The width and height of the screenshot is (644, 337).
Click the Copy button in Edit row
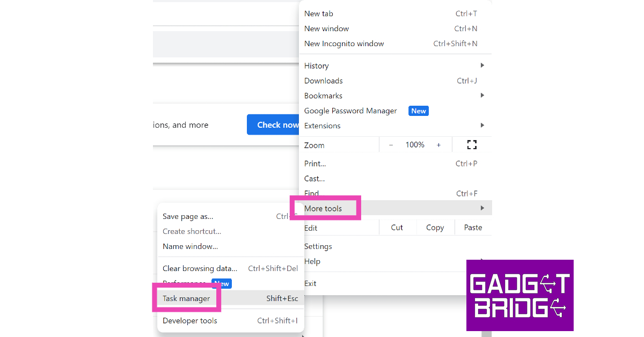(435, 228)
